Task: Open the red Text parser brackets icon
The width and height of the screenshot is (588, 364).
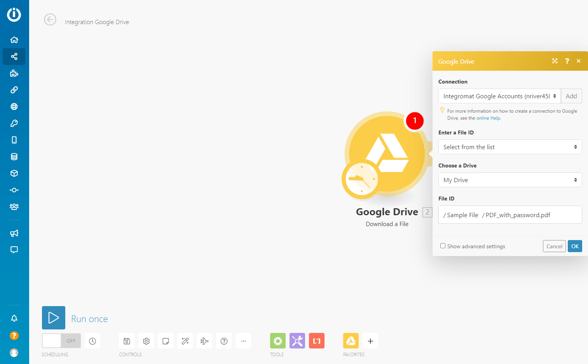Action: point(316,341)
